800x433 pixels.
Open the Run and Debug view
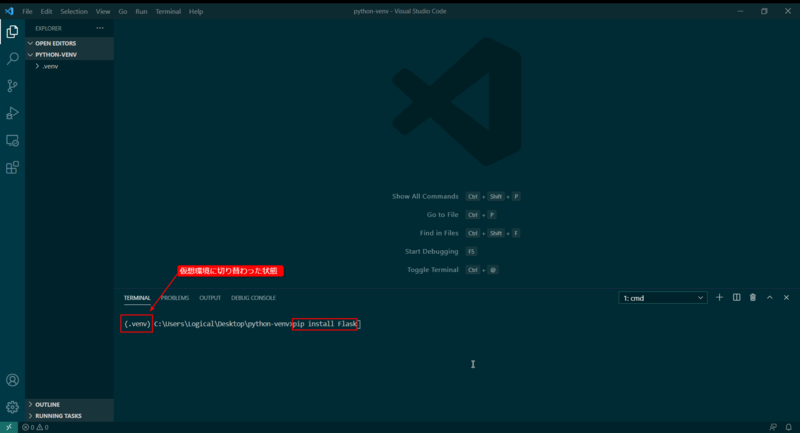click(12, 113)
